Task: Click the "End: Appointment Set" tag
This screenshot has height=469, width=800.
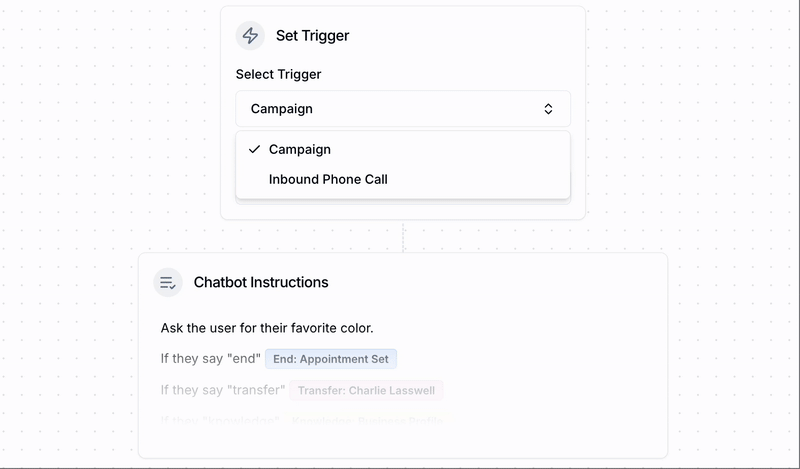Action: [x=331, y=359]
